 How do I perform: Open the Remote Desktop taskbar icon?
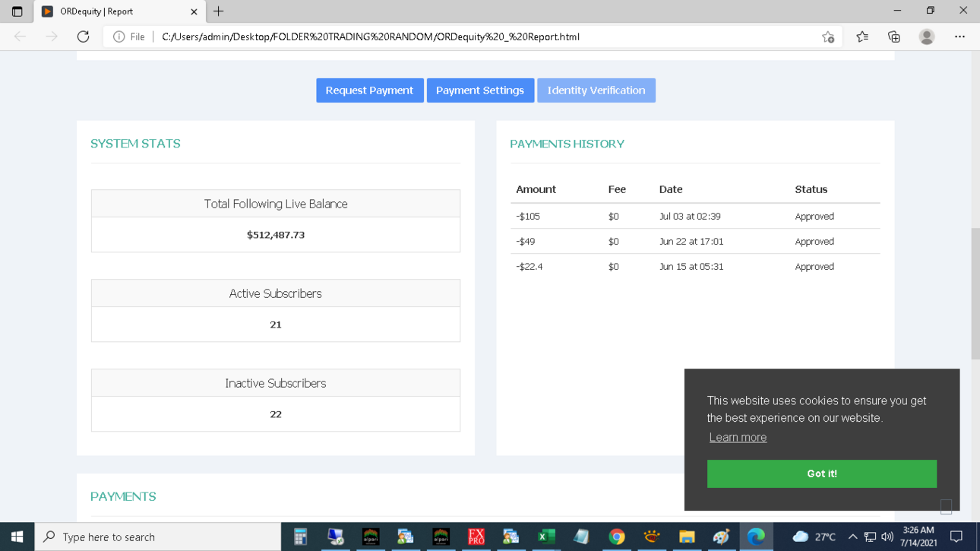336,537
